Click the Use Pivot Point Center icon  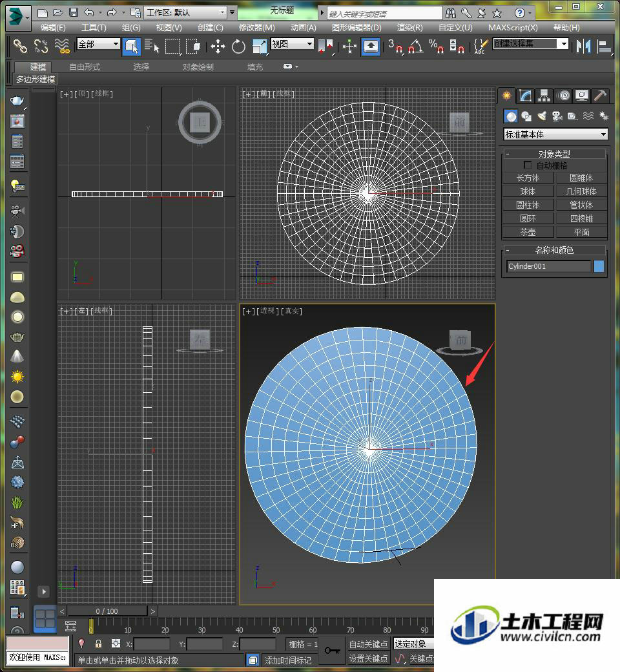click(x=327, y=46)
